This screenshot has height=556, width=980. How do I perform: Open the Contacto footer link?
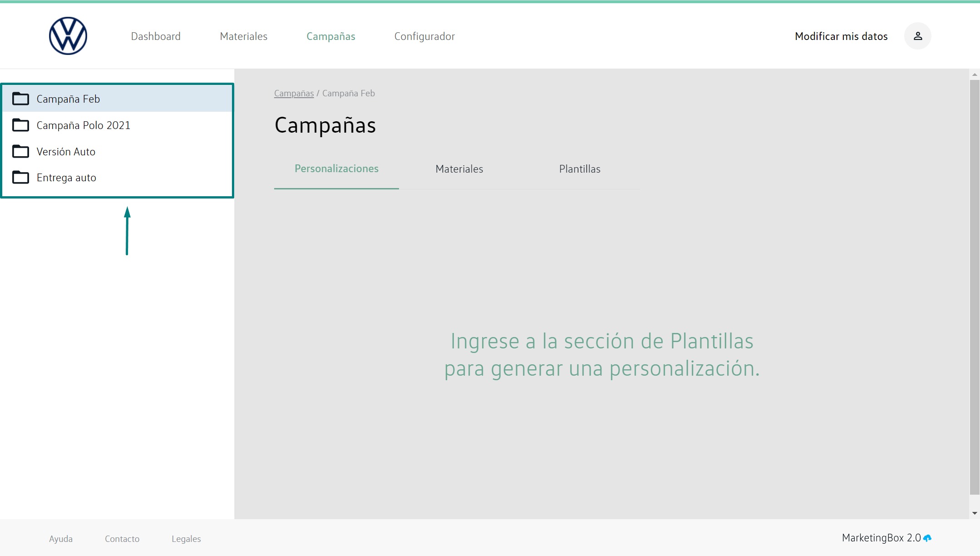pyautogui.click(x=122, y=539)
